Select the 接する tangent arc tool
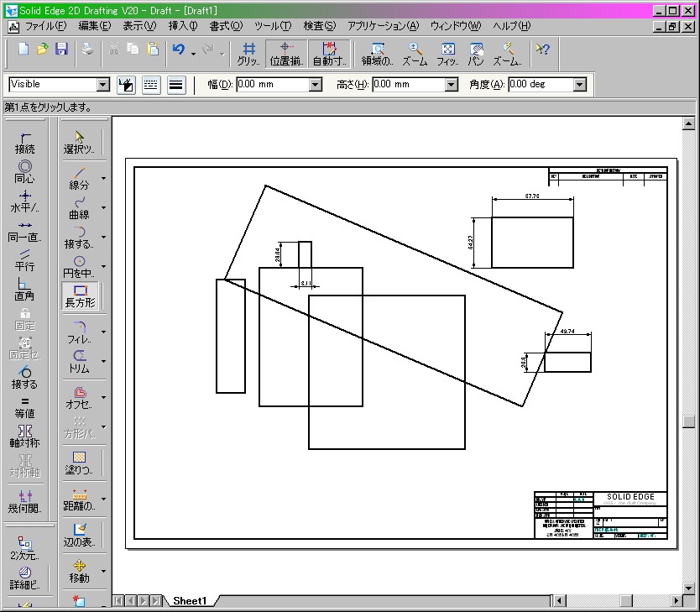The image size is (700, 612). click(79, 238)
